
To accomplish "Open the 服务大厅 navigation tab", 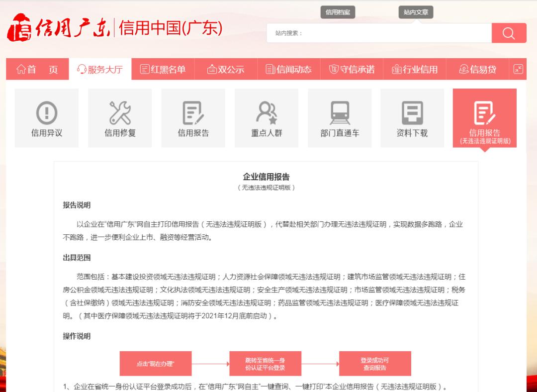I will [x=100, y=70].
